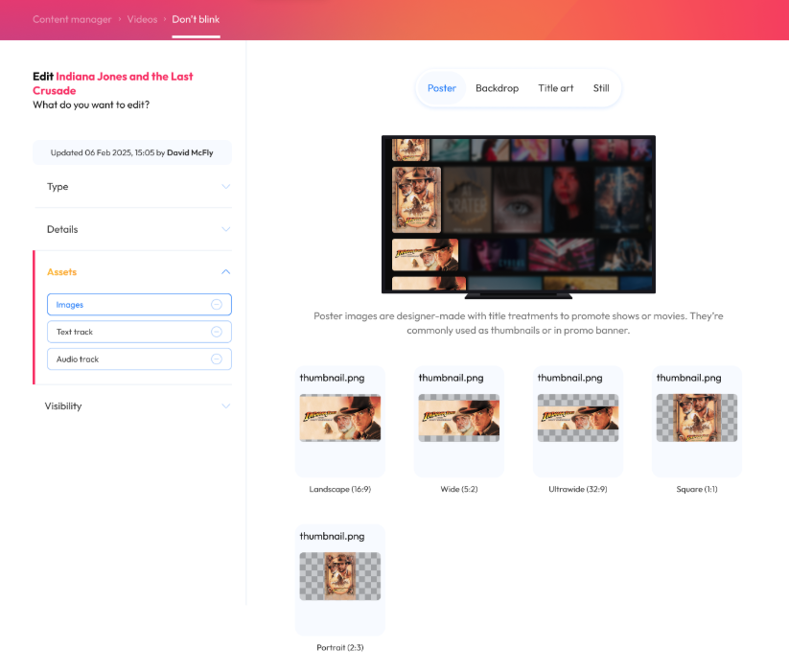Click the Details section label
The image size is (789, 672).
tap(62, 229)
